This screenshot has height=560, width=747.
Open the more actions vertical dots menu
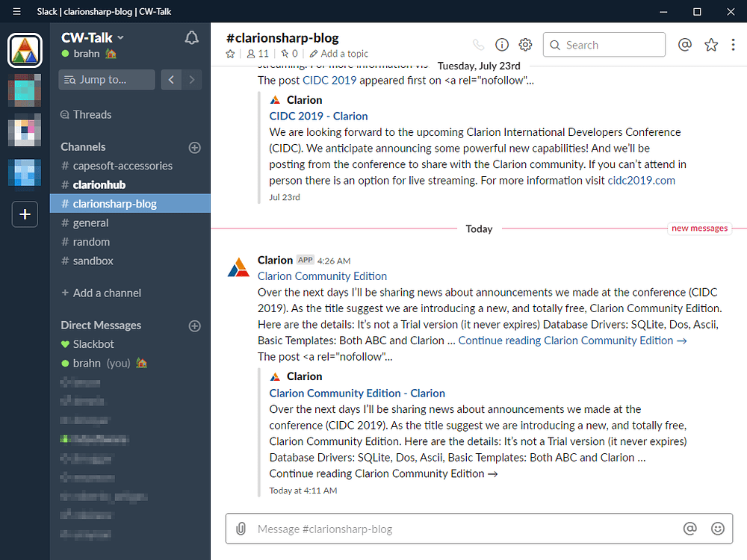click(x=734, y=45)
